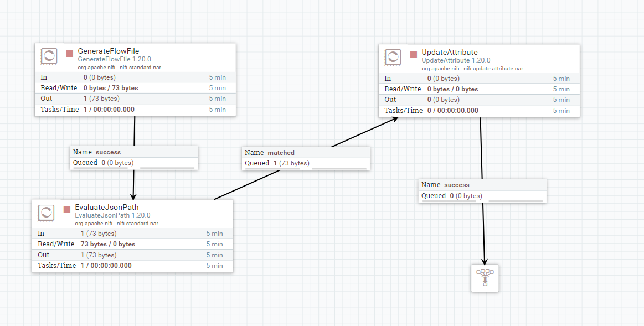
Task: Select the success connection leading to the funnel
Action: pyautogui.click(x=482, y=190)
